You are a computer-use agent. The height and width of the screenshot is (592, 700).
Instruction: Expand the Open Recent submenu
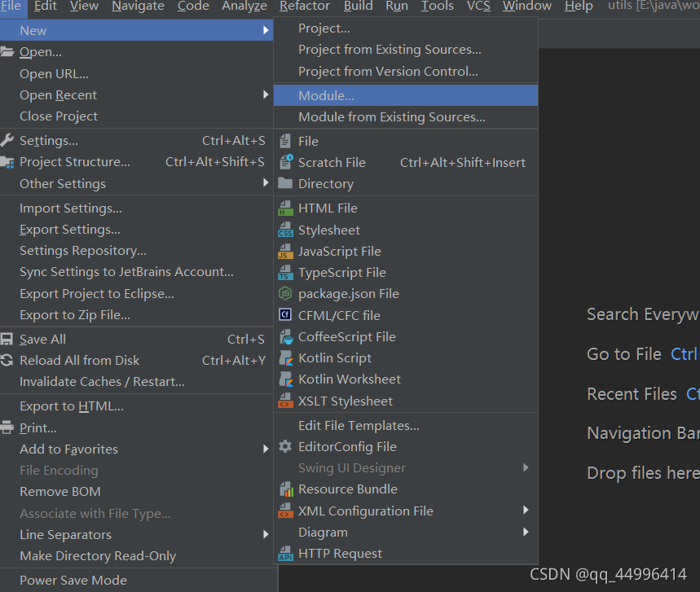pyautogui.click(x=58, y=94)
